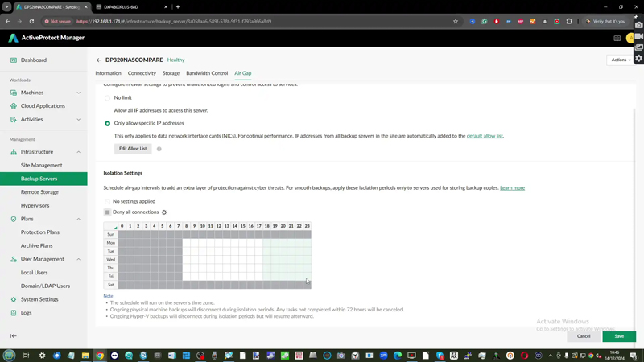Image resolution: width=644 pixels, height=362 pixels.
Task: Go back using arrow beside DP320NASCOMPARE
Action: (98, 60)
